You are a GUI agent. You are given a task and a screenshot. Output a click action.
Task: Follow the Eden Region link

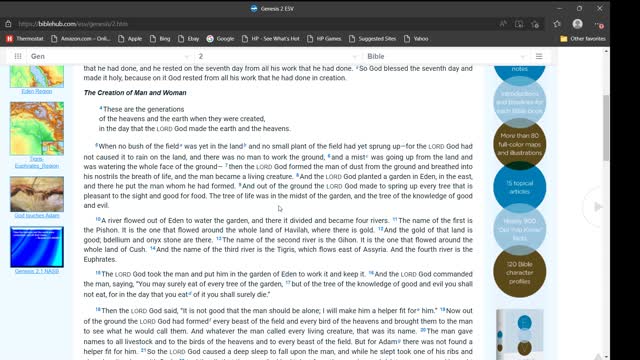(37, 91)
